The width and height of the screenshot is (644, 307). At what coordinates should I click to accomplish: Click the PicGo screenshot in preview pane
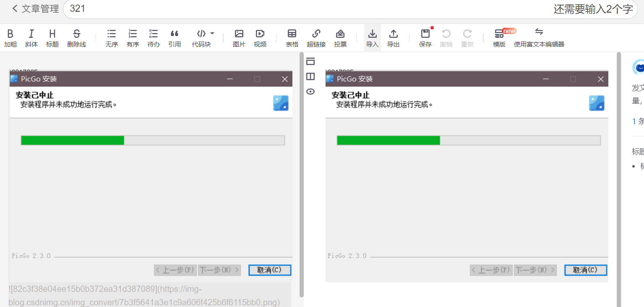pos(467,176)
